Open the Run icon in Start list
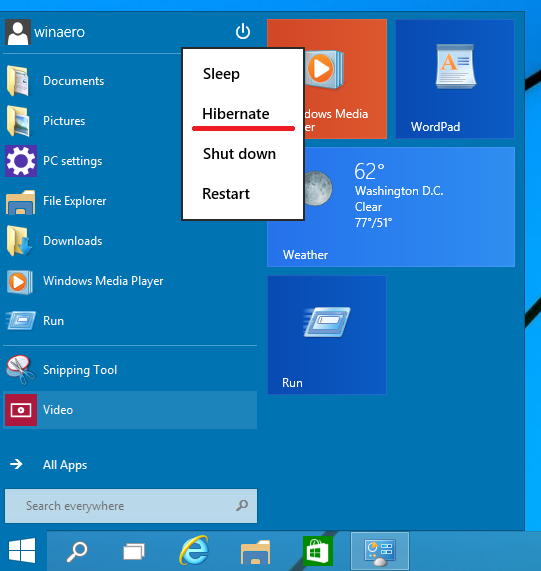This screenshot has width=541, height=571. (21, 321)
